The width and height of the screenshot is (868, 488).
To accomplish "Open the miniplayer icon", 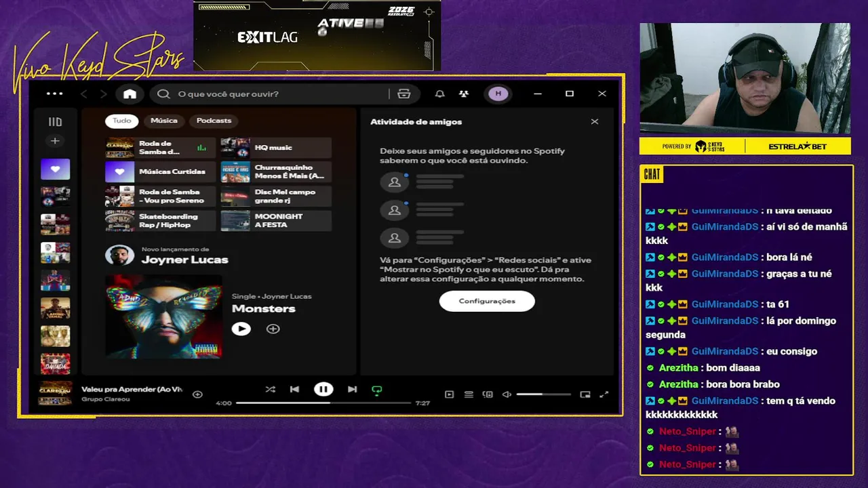I will click(585, 394).
